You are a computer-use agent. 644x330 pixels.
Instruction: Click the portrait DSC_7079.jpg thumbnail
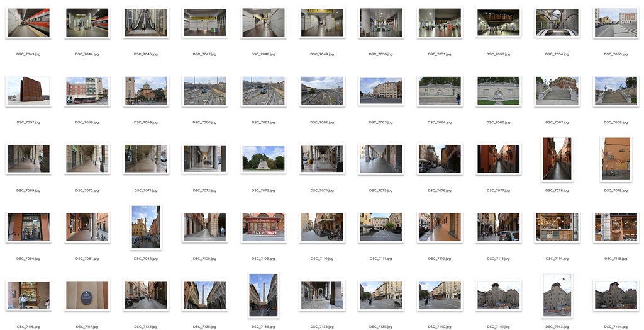tap(616, 159)
